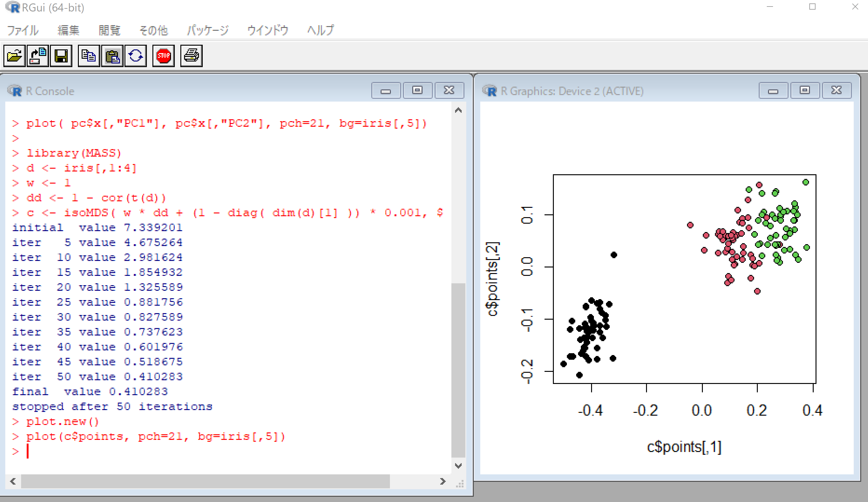Click the 'initial value 7.339201' line

(x=97, y=228)
